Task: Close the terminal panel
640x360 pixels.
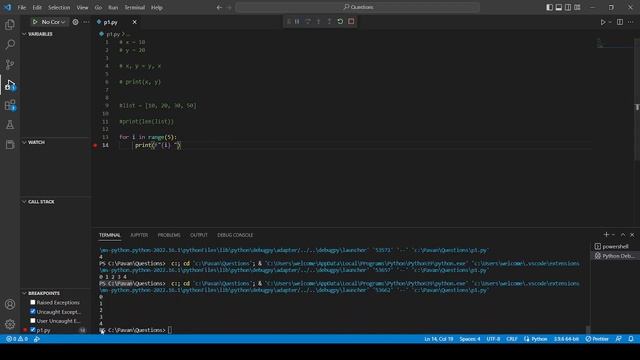Action: tap(632, 235)
